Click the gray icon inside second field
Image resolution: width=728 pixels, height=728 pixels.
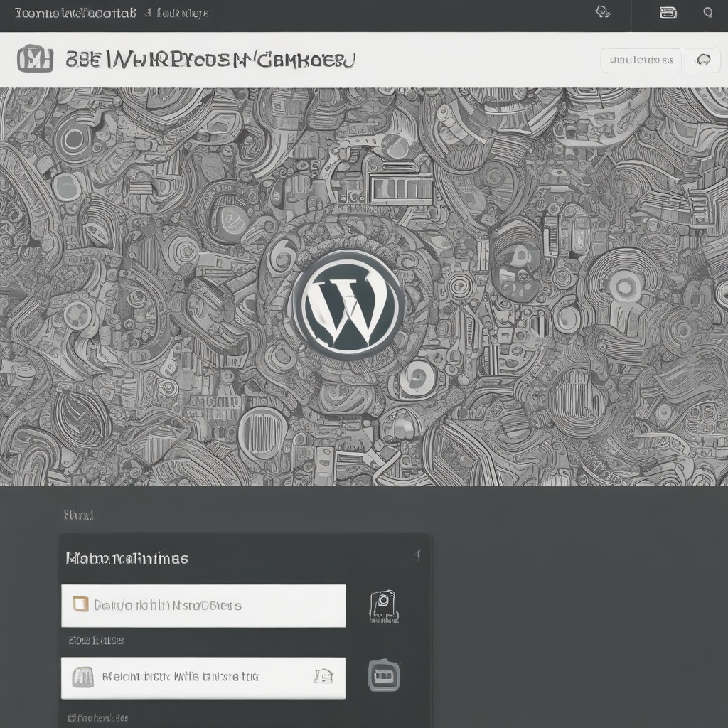click(x=82, y=677)
